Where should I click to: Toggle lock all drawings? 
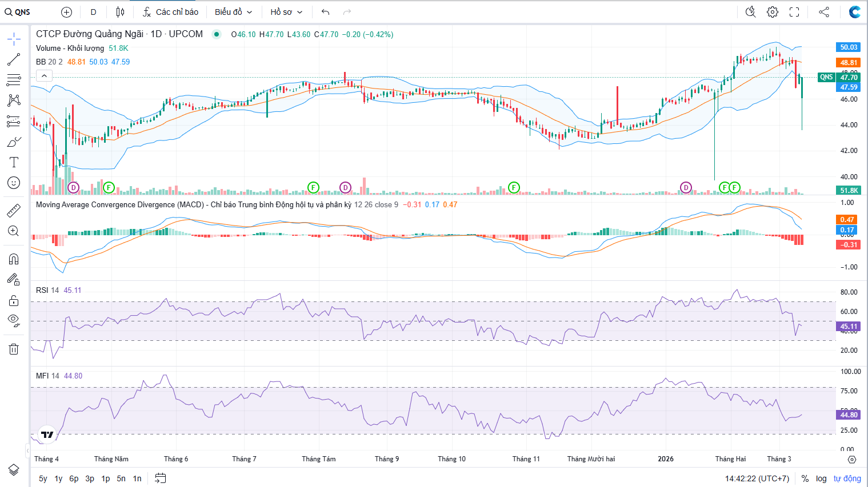[14, 300]
